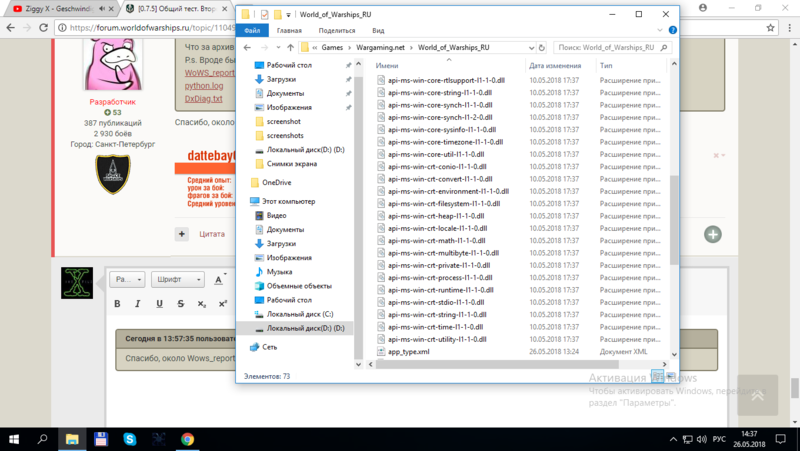Viewport: 800px width, 451px height.
Task: Open the Вид ribbon tab
Action: tap(378, 31)
